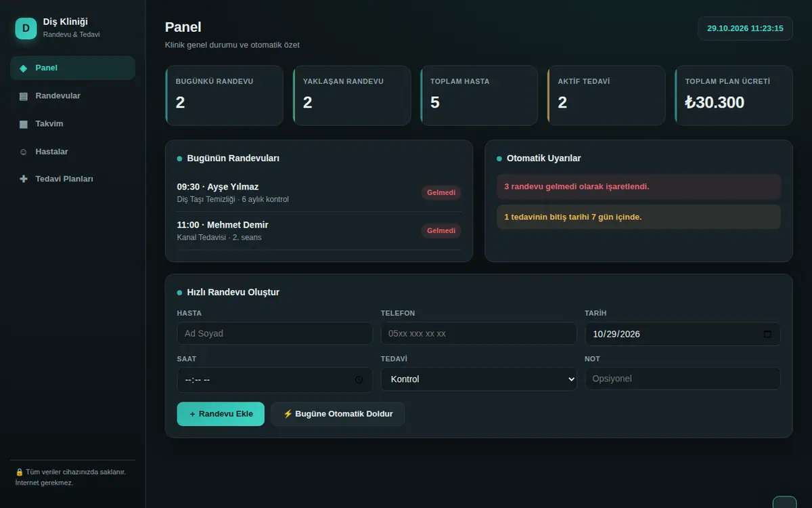The image size is (812, 508).
Task: Focus the Hasta "Ad Soyad" input
Action: (275, 333)
